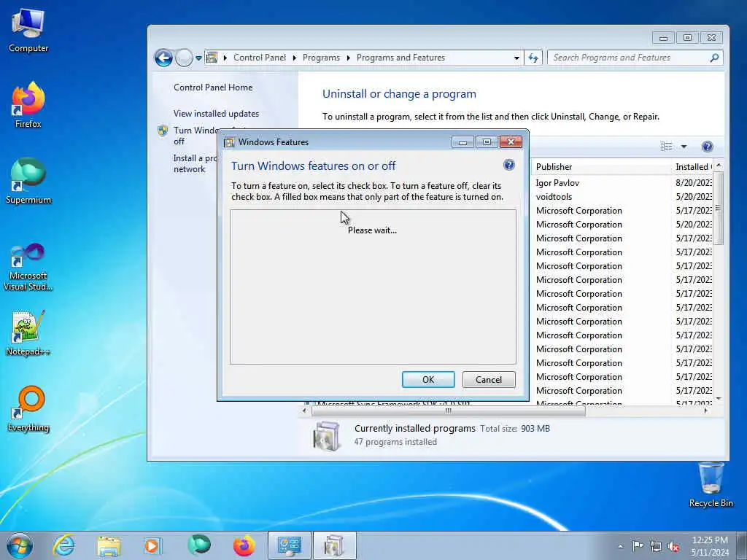Launch Firefox from the taskbar
The width and height of the screenshot is (747, 560).
[244, 545]
